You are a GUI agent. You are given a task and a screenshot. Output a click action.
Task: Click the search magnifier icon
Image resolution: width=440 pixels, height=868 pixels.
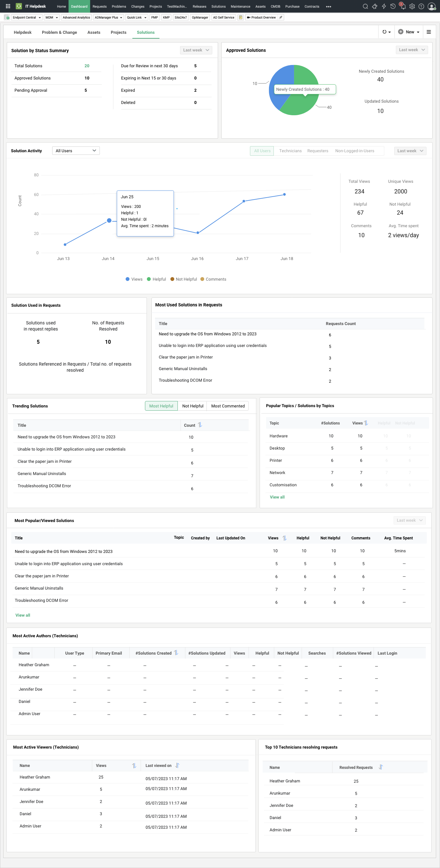coord(365,6)
